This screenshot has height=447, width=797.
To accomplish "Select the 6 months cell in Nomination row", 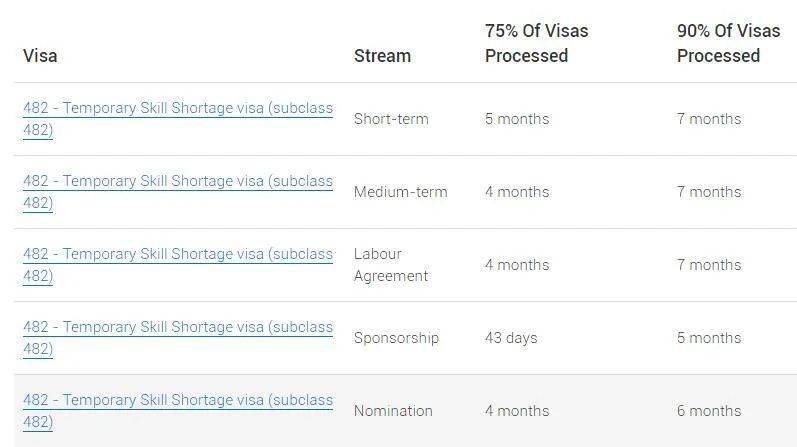I will coord(709,411).
